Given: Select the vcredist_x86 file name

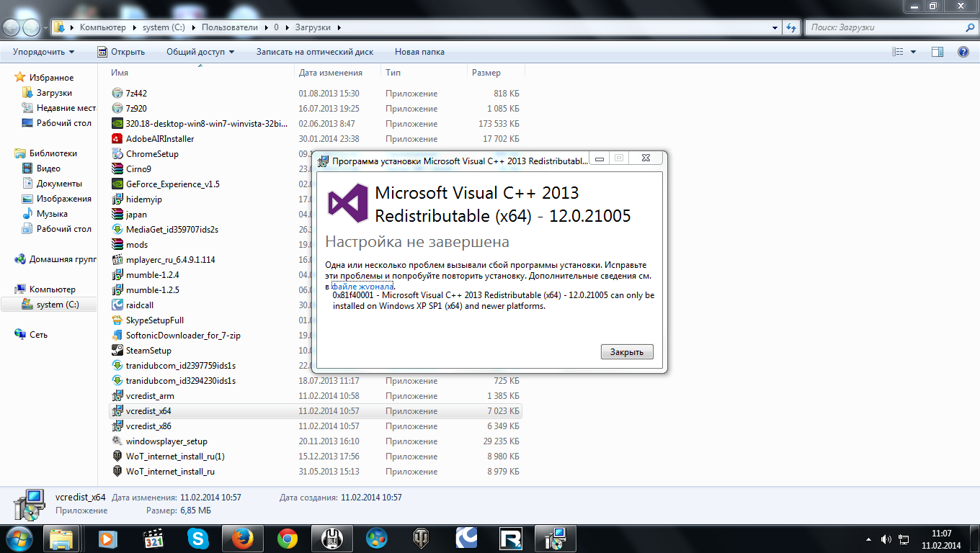Looking at the screenshot, I should click(148, 426).
